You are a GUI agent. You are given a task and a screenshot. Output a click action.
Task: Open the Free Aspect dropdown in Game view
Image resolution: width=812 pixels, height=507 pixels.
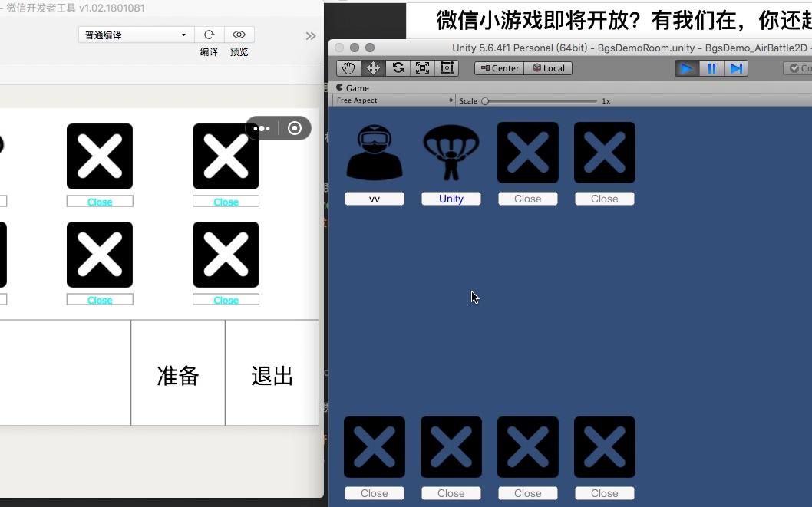[394, 100]
